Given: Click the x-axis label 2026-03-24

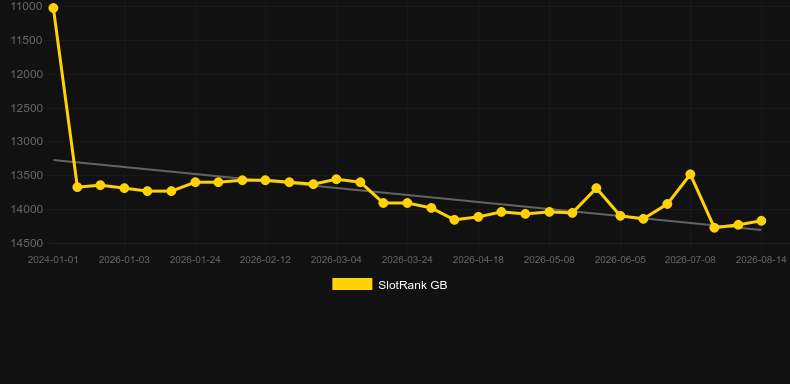Looking at the screenshot, I should [x=407, y=260].
